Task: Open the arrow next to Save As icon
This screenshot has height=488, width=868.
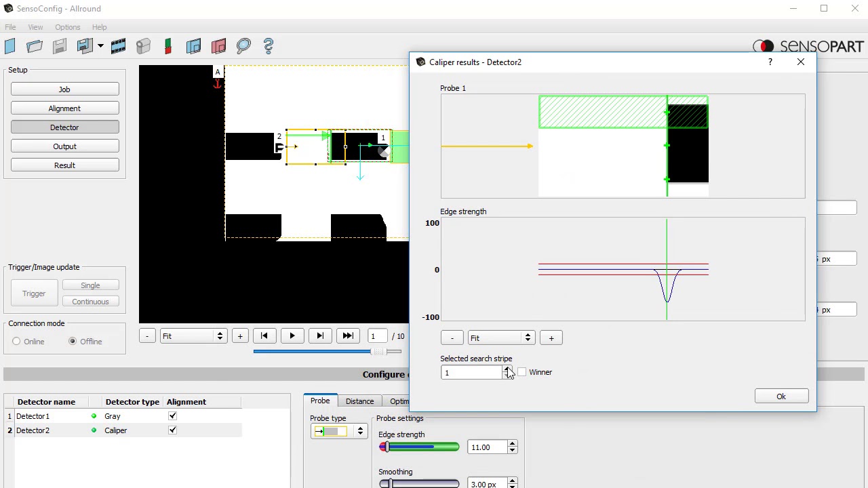Action: [x=100, y=46]
